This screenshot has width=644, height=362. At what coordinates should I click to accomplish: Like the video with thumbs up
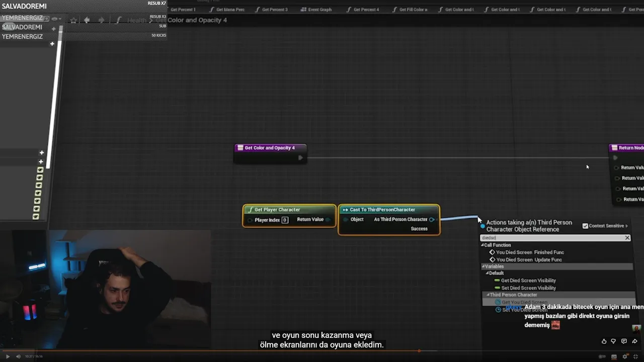click(x=604, y=341)
